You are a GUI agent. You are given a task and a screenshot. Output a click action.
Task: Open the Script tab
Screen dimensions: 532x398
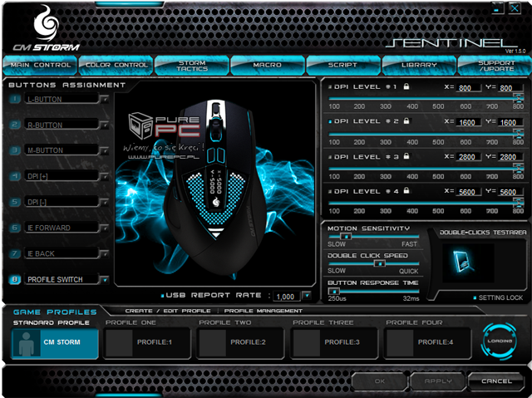(342, 65)
